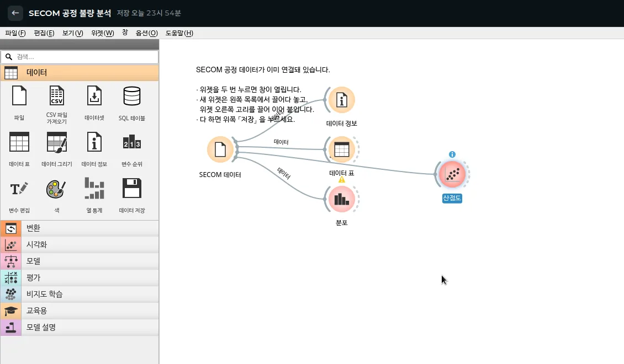Select the SECOM 데이터 file node on canvas
This screenshot has width=624, height=364.
click(x=220, y=149)
